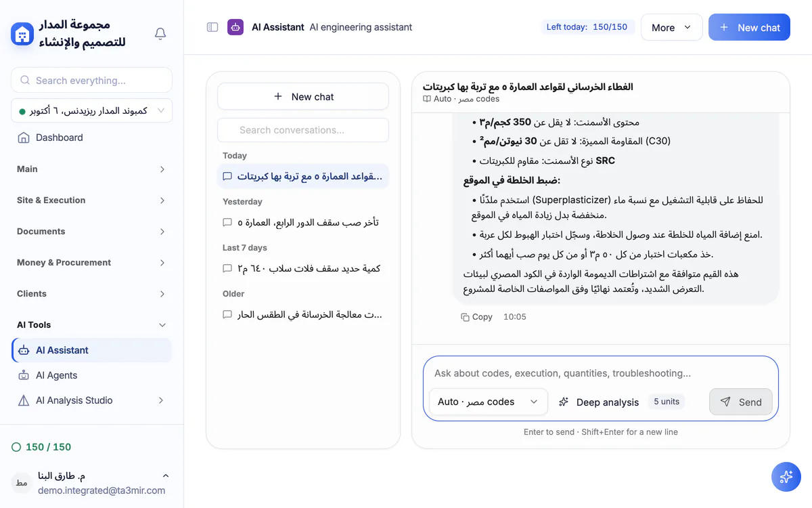Toggle Deep analysis mode

pyautogui.click(x=599, y=402)
